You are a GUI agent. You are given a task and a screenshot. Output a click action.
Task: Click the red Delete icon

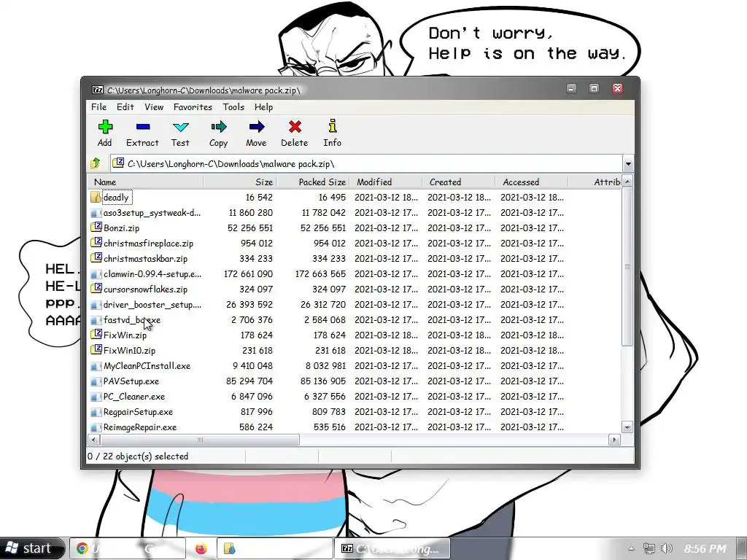pyautogui.click(x=295, y=127)
